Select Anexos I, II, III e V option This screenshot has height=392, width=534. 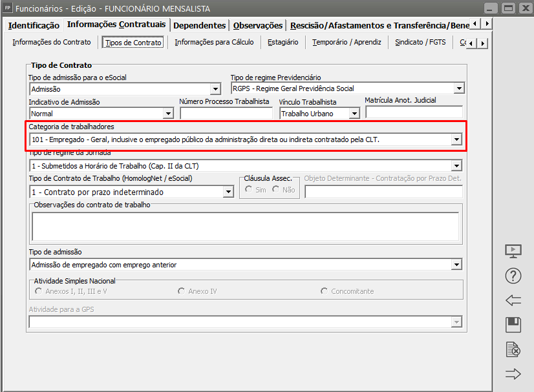coord(39,291)
